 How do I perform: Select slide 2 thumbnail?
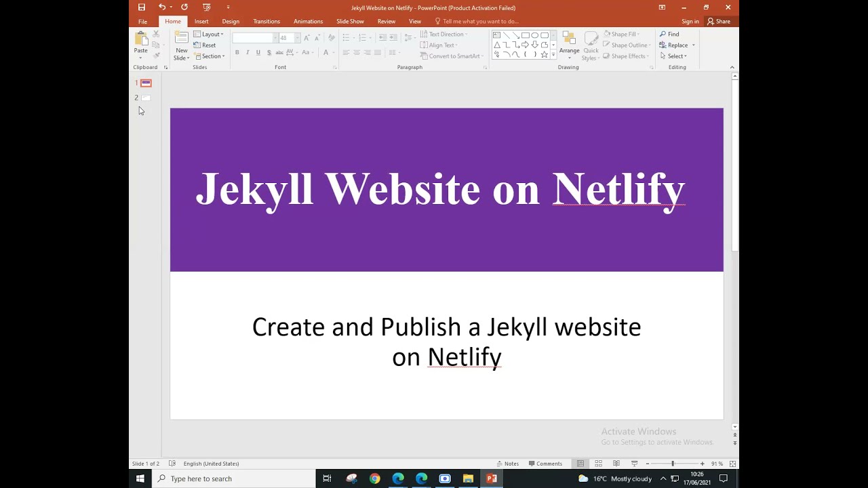[x=146, y=98]
